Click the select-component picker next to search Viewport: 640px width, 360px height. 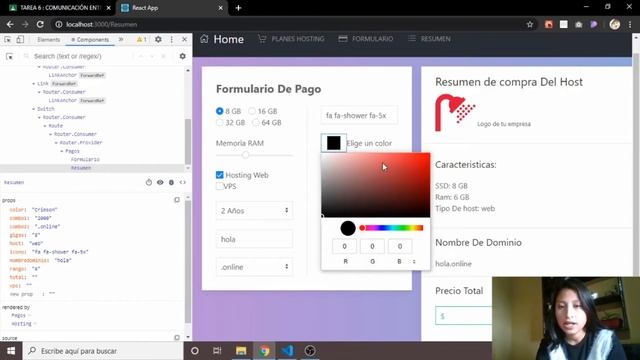tap(9, 56)
